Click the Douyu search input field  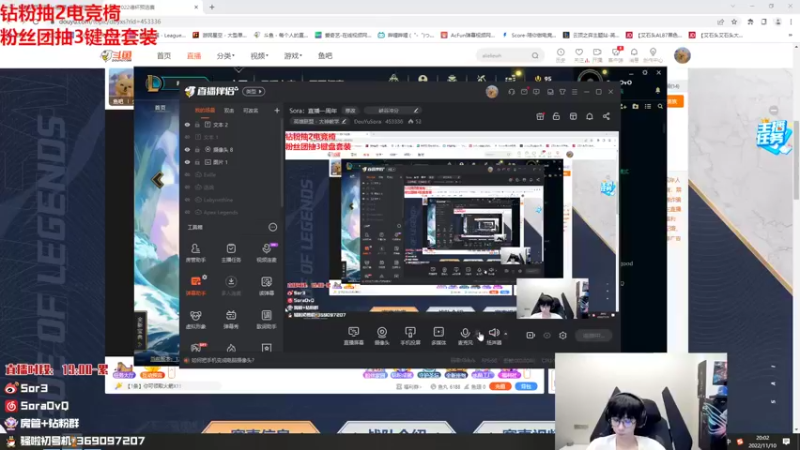point(503,56)
